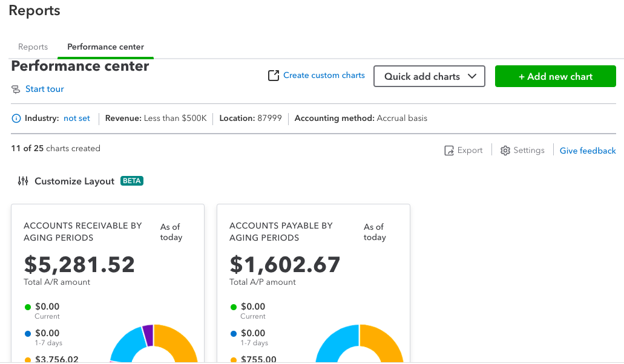Click the light blue segment of A/R donut
The image size is (624, 364).
pyautogui.click(x=128, y=344)
